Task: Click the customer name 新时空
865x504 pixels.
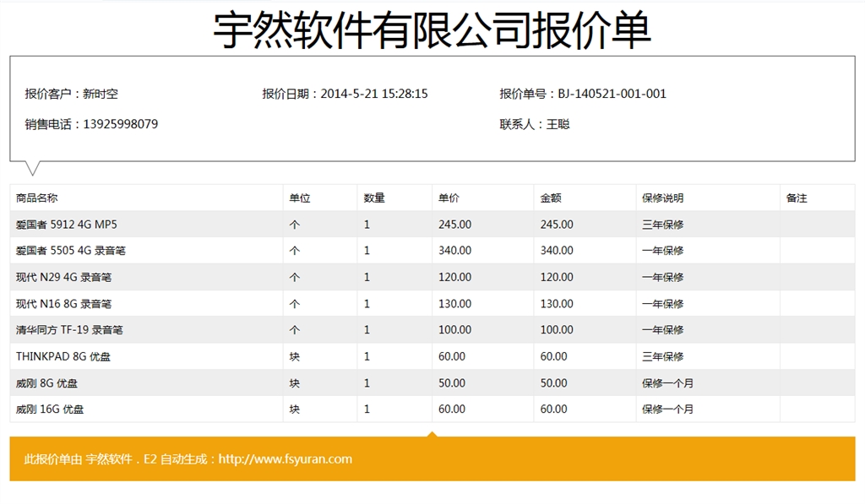Action: [x=100, y=94]
